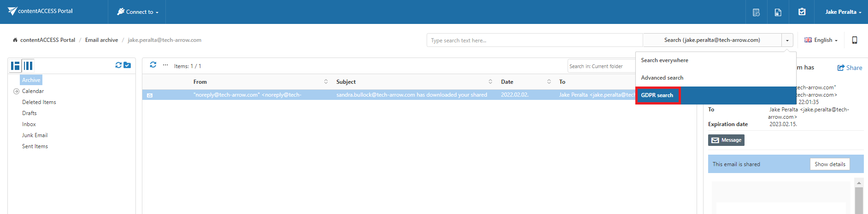Click the To column header
Image resolution: width=868 pixels, height=214 pixels.
click(x=563, y=82)
